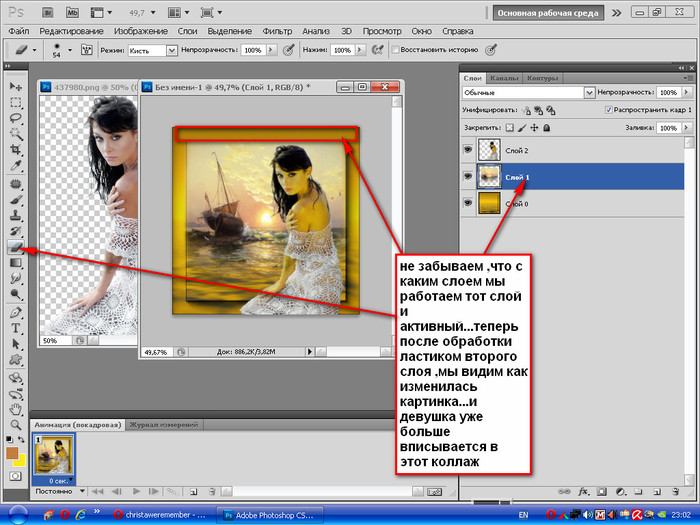
Task: Select the Hand tool
Action: 16,409
